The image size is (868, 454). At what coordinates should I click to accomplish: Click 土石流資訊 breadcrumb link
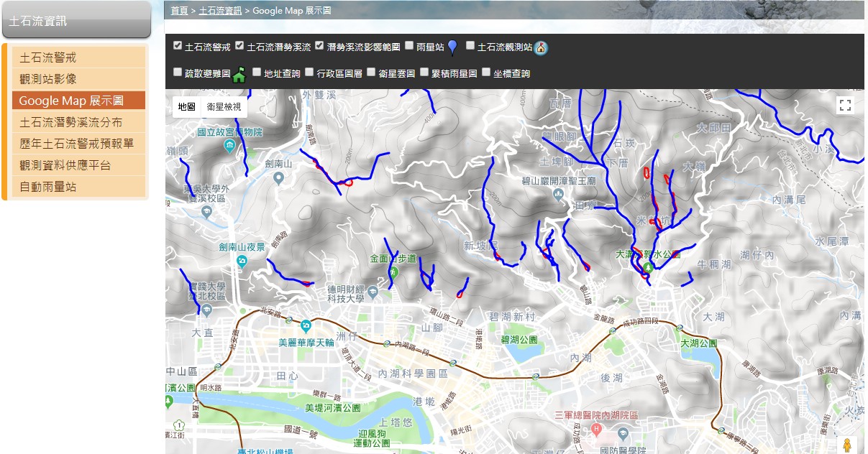pos(220,11)
